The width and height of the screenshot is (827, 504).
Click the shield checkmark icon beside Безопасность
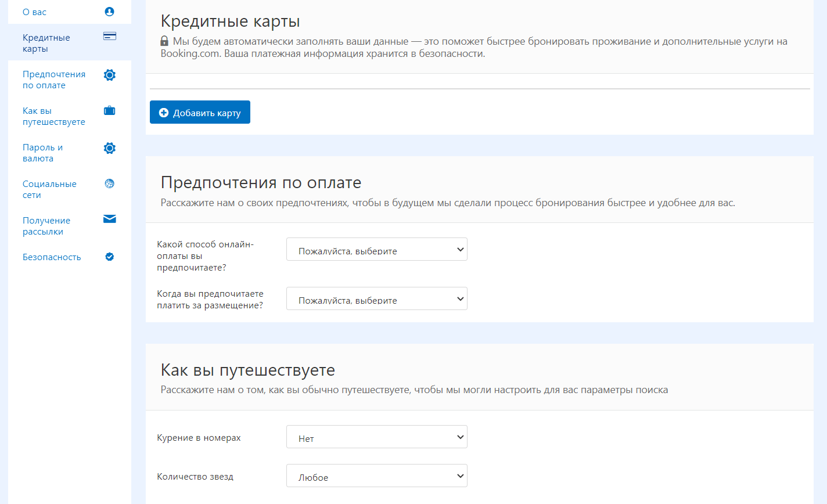[109, 257]
